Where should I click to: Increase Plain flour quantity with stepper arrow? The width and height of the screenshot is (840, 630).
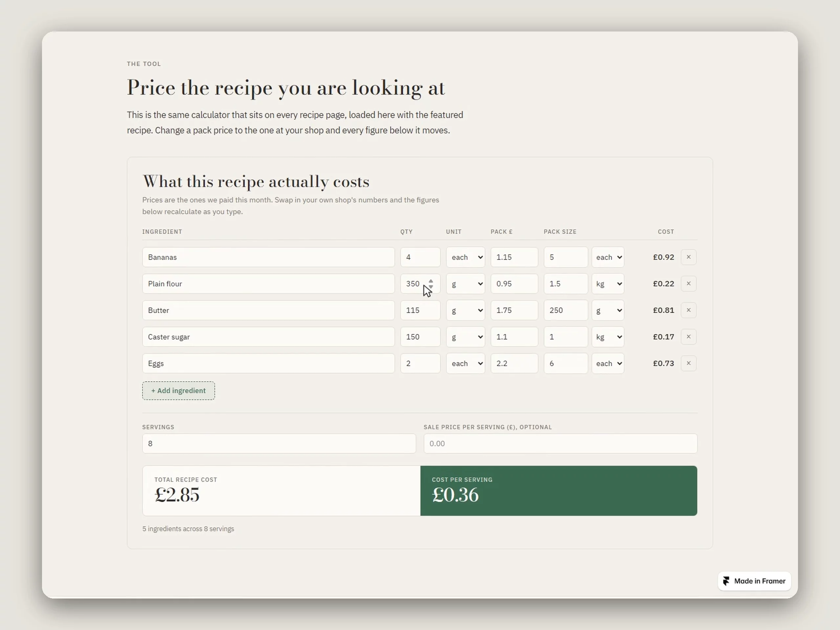pyautogui.click(x=430, y=281)
